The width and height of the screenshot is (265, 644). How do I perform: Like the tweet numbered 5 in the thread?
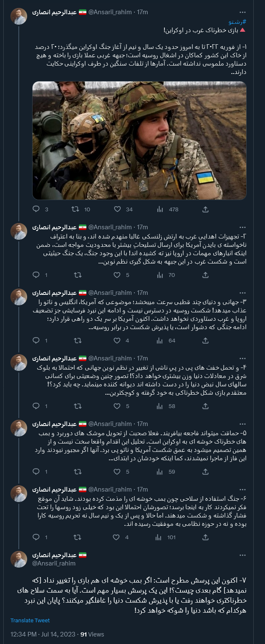[x=116, y=472]
